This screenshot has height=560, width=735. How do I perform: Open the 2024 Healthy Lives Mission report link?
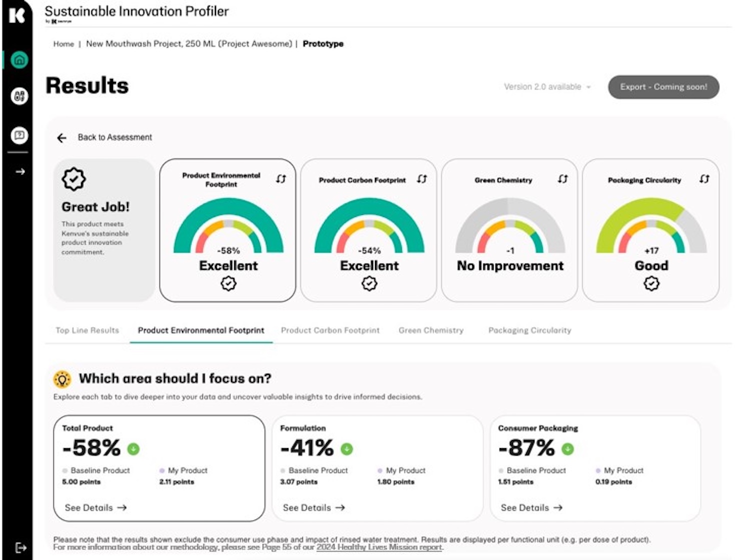[x=379, y=547]
